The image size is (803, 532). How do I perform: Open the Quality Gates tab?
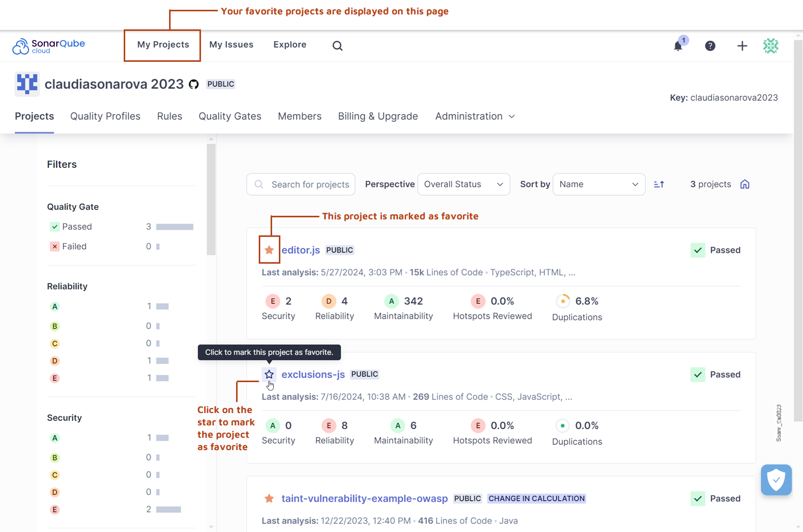(230, 116)
